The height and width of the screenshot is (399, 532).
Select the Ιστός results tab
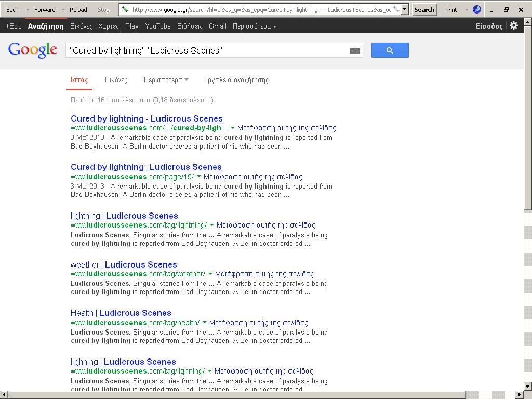[79, 79]
